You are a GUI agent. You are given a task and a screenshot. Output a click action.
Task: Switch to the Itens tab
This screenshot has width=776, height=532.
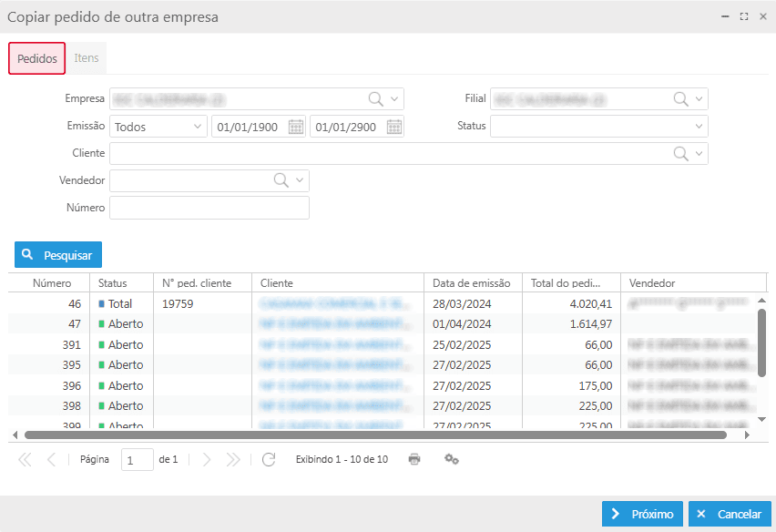pyautogui.click(x=87, y=56)
